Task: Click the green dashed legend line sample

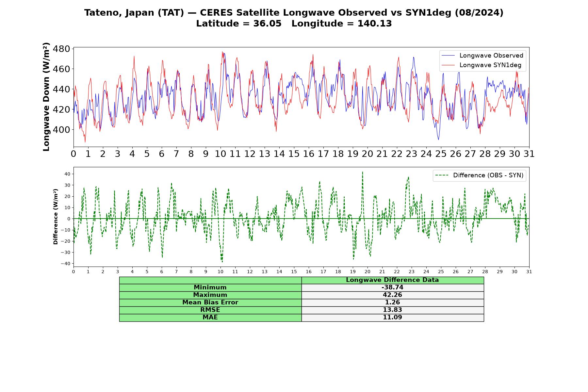Action: [x=442, y=175]
